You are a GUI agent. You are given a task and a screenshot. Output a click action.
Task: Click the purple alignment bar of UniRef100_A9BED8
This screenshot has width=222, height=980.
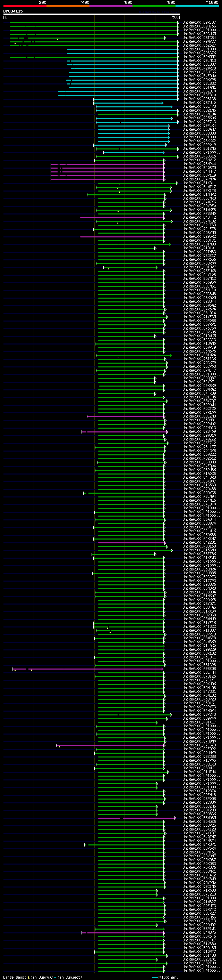(88, 669)
